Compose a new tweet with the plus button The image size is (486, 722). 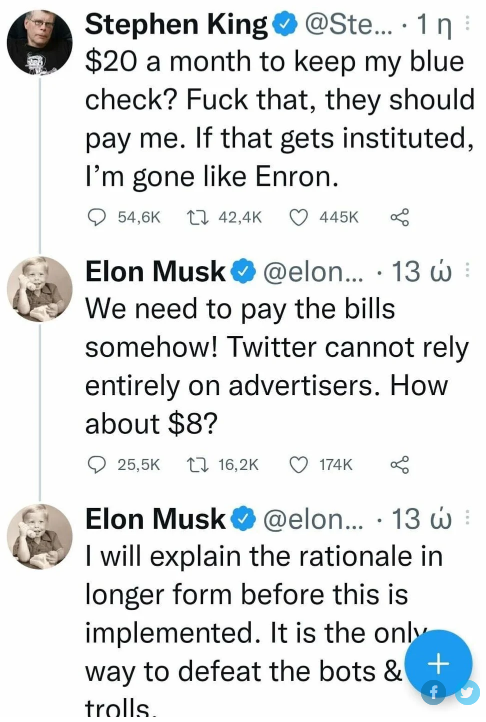point(439,664)
